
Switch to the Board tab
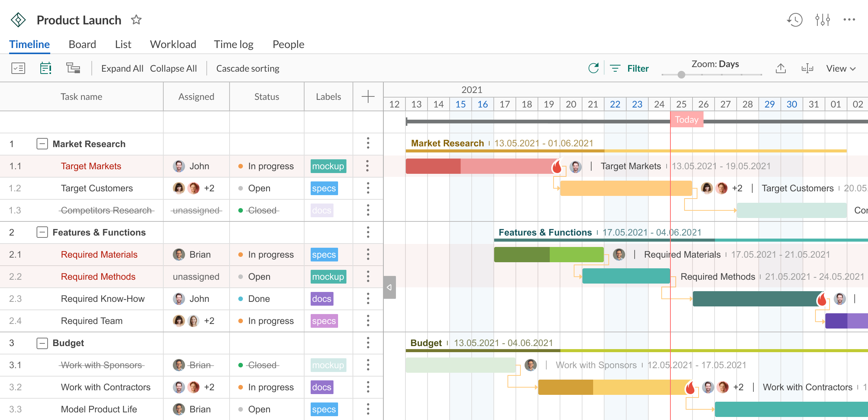(x=82, y=44)
